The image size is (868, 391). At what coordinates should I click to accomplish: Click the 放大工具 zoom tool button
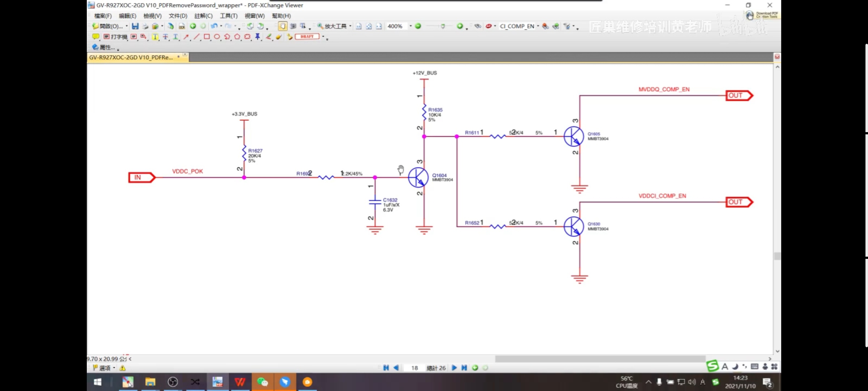332,26
